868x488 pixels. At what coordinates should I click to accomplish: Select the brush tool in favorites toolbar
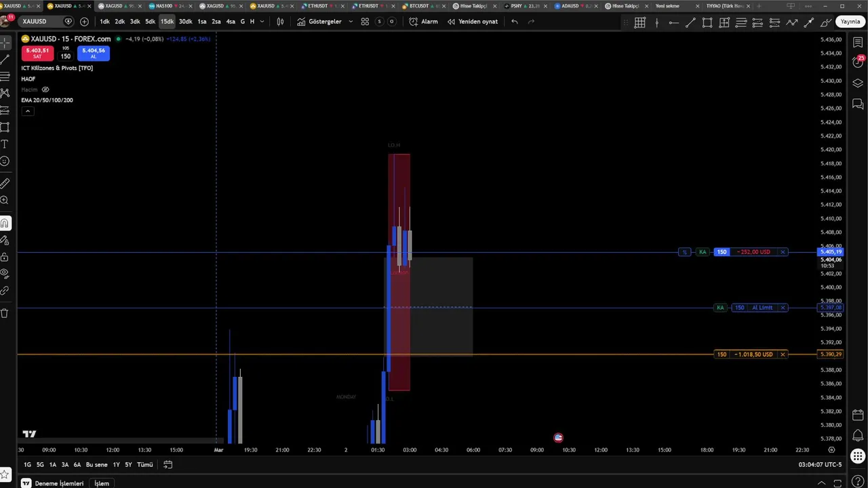click(826, 22)
